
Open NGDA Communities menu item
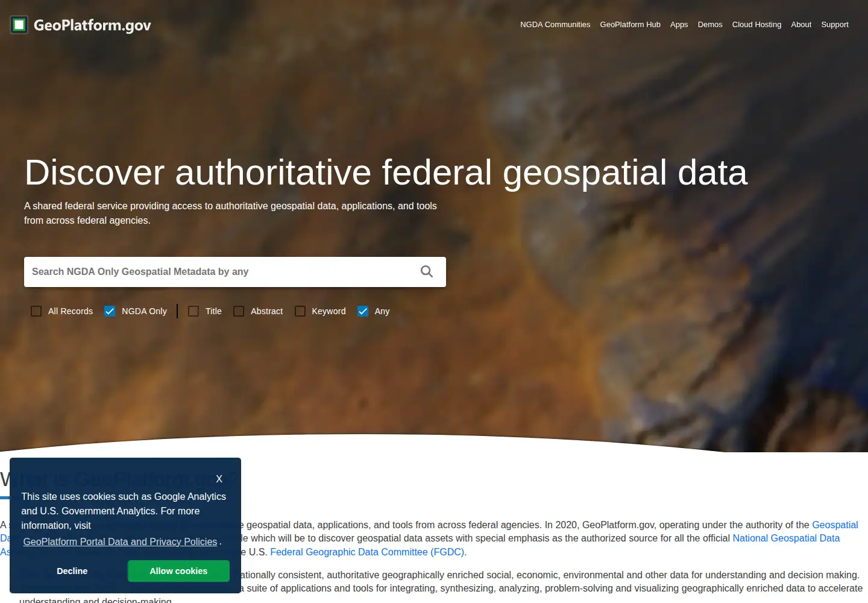pyautogui.click(x=555, y=25)
